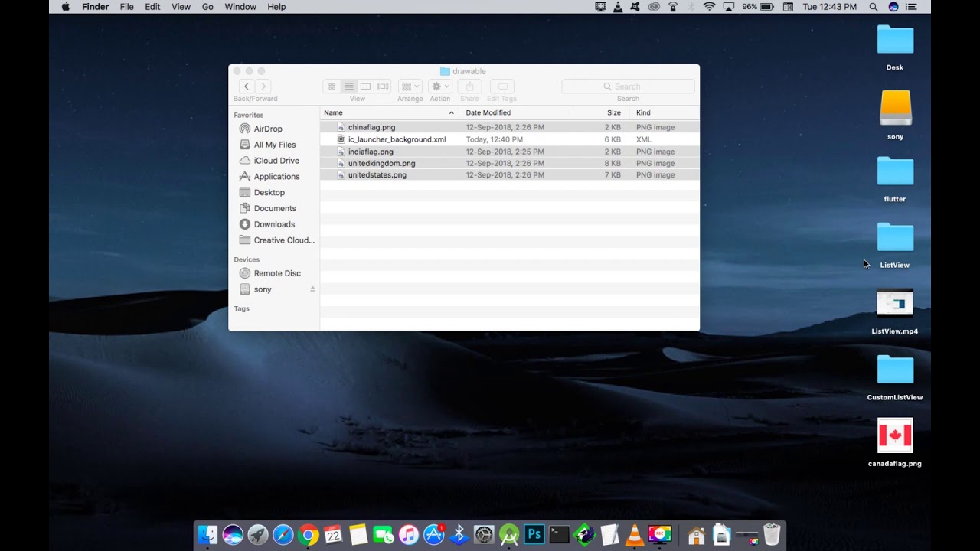Switch Finder to icon view
The image size is (980, 551).
(332, 86)
